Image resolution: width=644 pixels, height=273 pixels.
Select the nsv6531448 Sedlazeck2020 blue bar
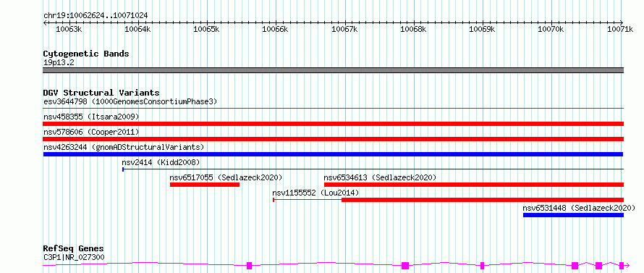click(x=573, y=215)
